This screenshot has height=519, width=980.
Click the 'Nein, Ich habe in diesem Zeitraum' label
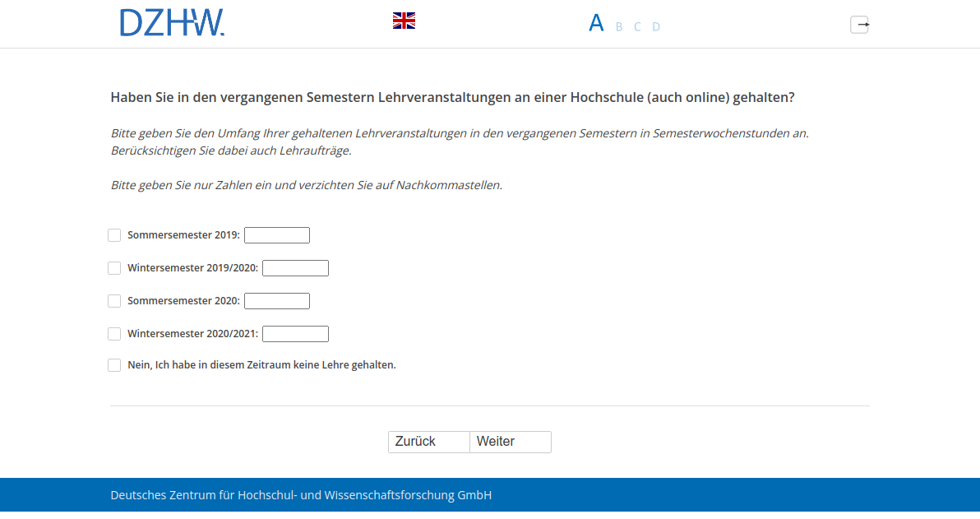pos(261,365)
